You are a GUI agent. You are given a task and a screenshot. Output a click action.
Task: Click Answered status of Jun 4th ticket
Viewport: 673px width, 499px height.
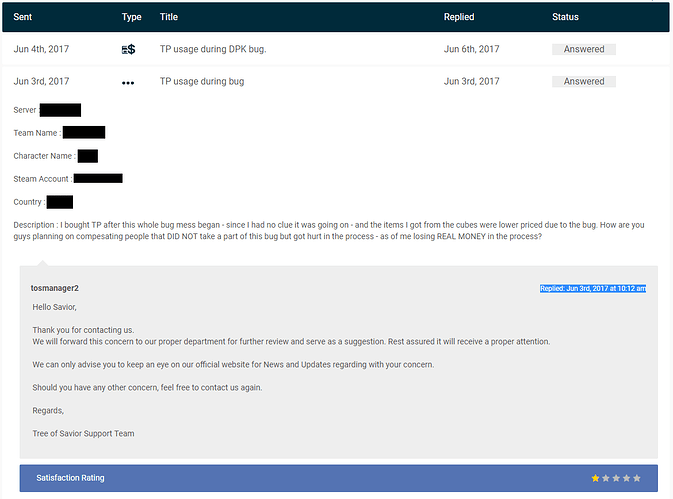point(583,49)
